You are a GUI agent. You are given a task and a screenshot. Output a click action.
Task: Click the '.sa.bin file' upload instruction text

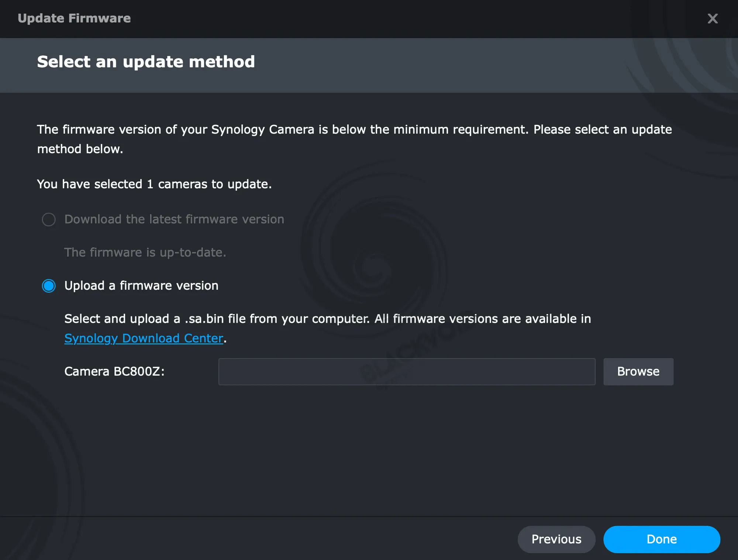[327, 319]
